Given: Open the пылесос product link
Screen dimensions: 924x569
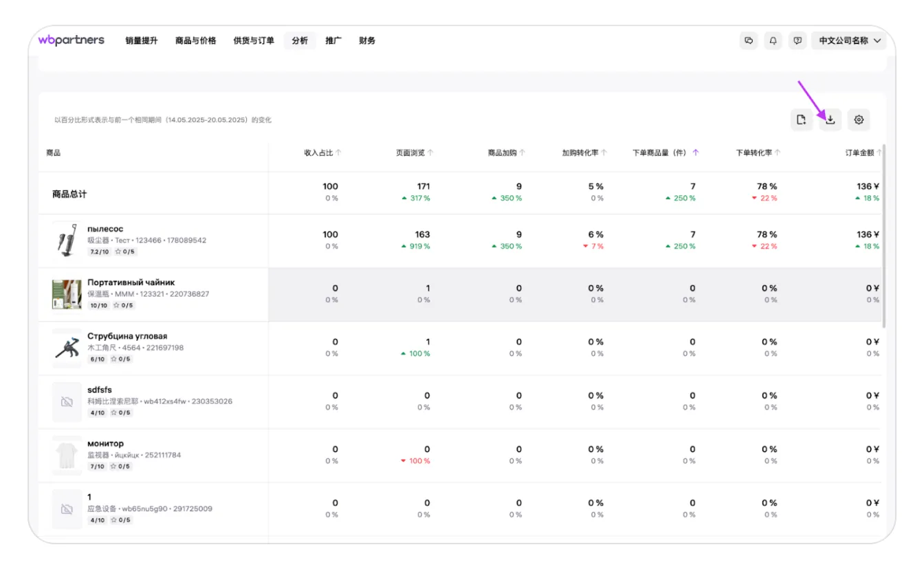Looking at the screenshot, I should [x=105, y=229].
